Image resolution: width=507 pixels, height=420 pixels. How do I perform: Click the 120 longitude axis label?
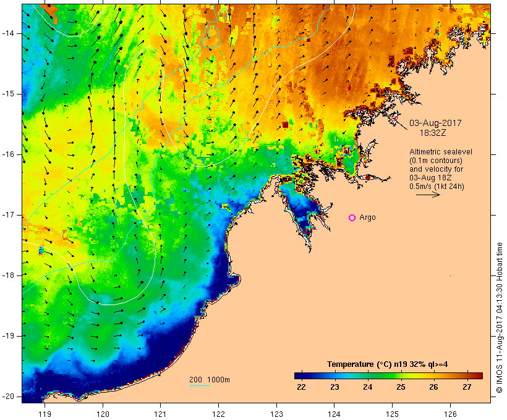pyautogui.click(x=103, y=414)
